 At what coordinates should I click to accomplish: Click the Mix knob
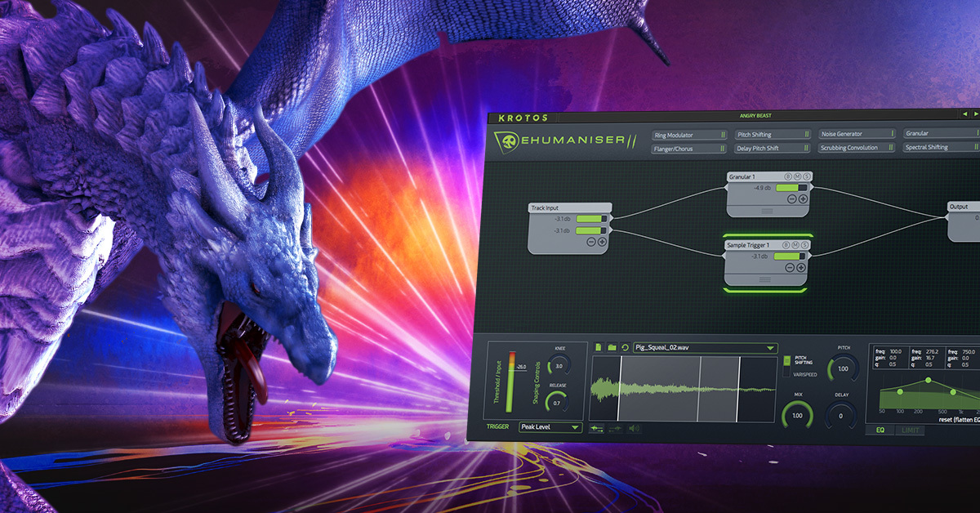[797, 415]
